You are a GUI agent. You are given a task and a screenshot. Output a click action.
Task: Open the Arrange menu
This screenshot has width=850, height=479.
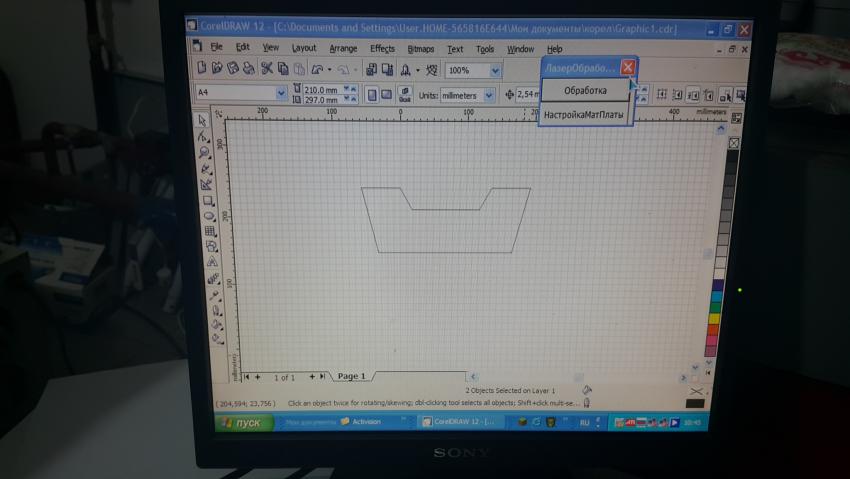343,48
